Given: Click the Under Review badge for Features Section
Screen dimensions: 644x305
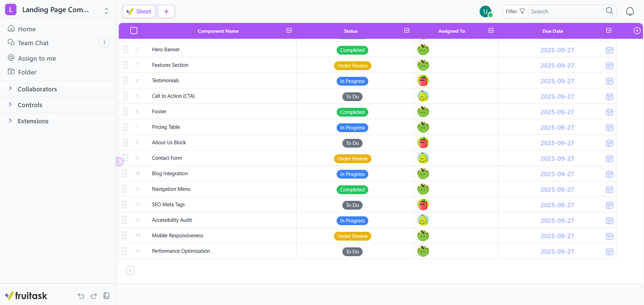Looking at the screenshot, I should (x=352, y=66).
